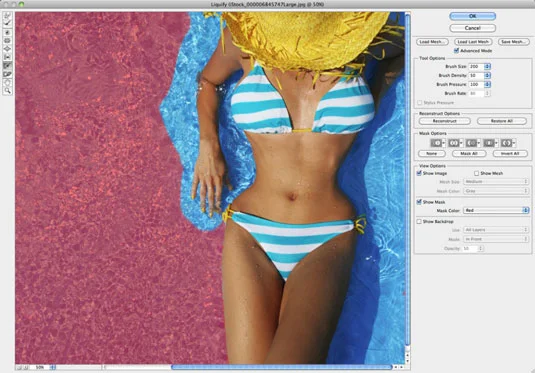This screenshot has width=535, height=373.
Task: Open the backdrop Mode dropdown
Action: click(x=496, y=239)
